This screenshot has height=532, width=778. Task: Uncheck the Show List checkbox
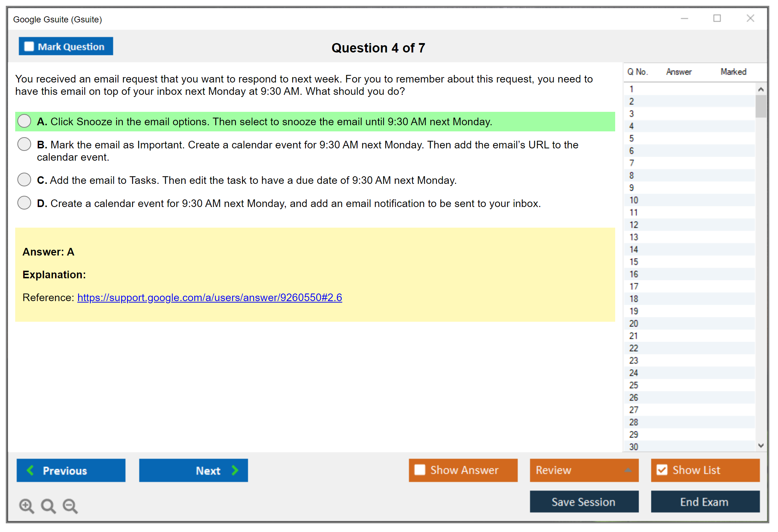[662, 470]
